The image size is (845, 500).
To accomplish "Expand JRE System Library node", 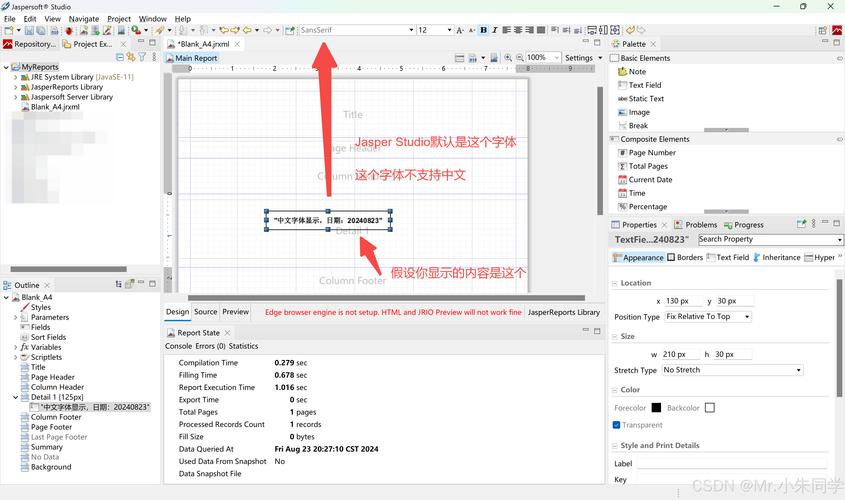I will 15,77.
